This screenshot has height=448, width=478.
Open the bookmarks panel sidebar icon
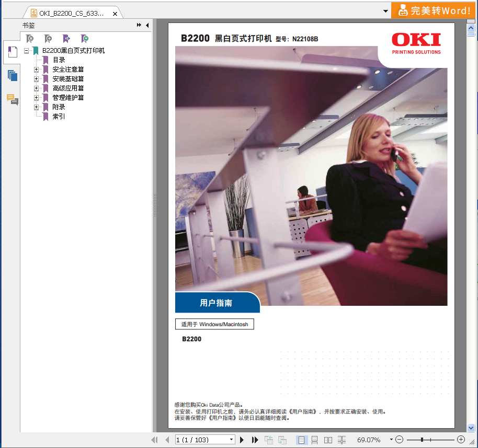tap(12, 52)
